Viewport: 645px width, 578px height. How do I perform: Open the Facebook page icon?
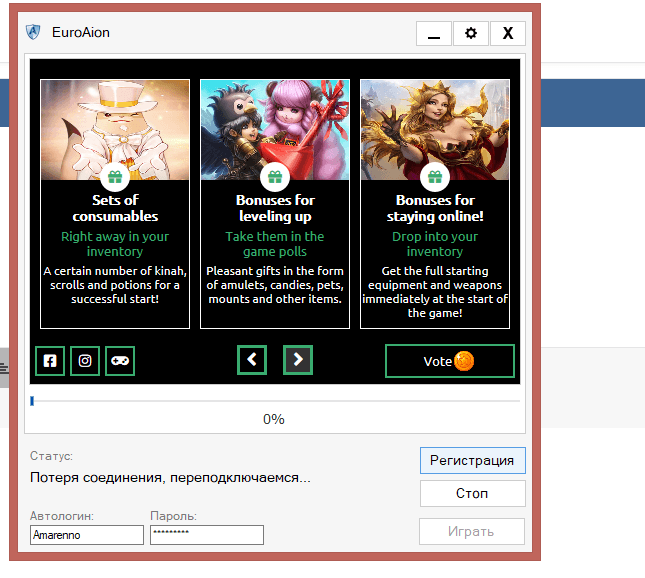coord(50,361)
